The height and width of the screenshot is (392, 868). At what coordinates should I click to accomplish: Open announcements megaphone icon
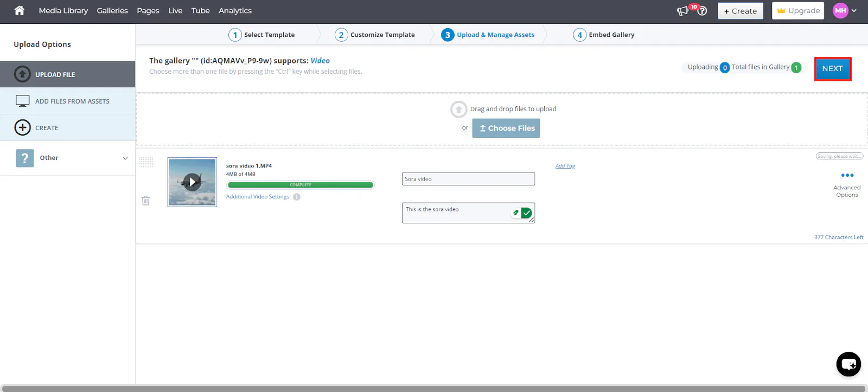[682, 11]
